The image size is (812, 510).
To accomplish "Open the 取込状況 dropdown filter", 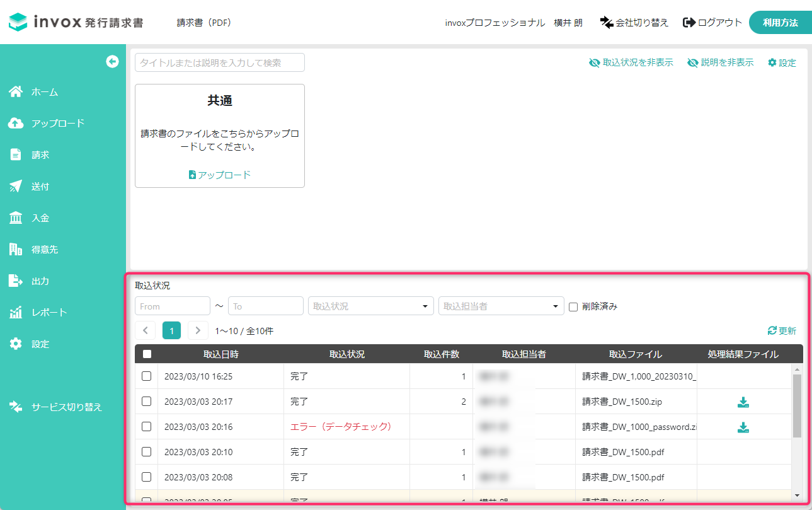I will tap(370, 306).
